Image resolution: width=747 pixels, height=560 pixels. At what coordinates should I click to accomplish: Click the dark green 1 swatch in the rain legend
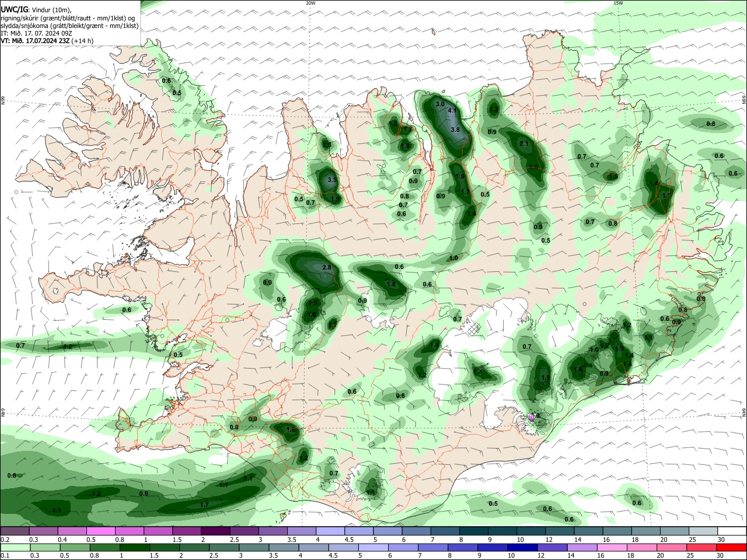point(134,547)
